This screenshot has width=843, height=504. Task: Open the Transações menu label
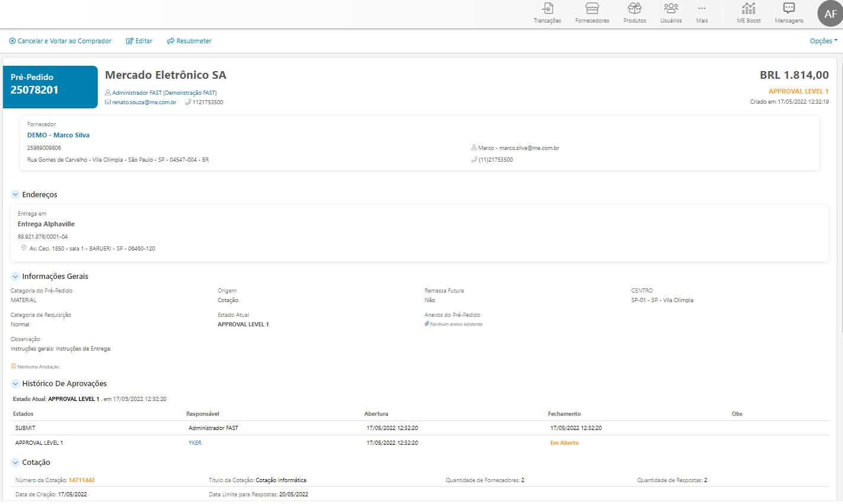click(547, 21)
